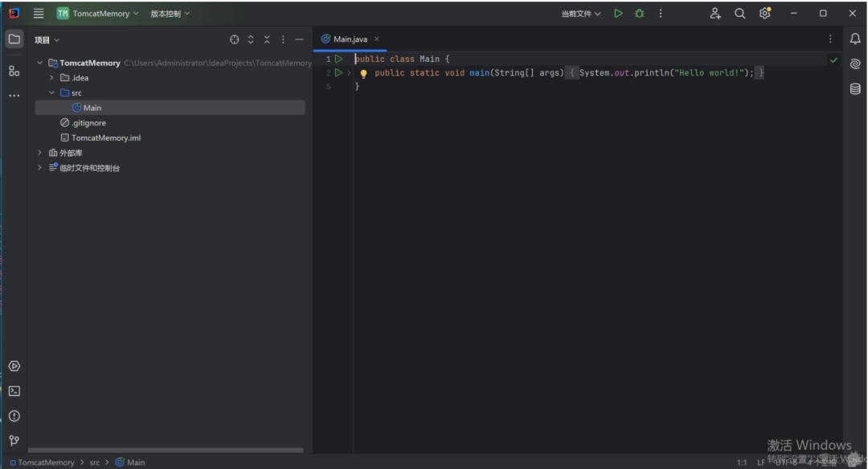This screenshot has height=469, width=868.
Task: Open the Services tool window
Action: [14, 367]
